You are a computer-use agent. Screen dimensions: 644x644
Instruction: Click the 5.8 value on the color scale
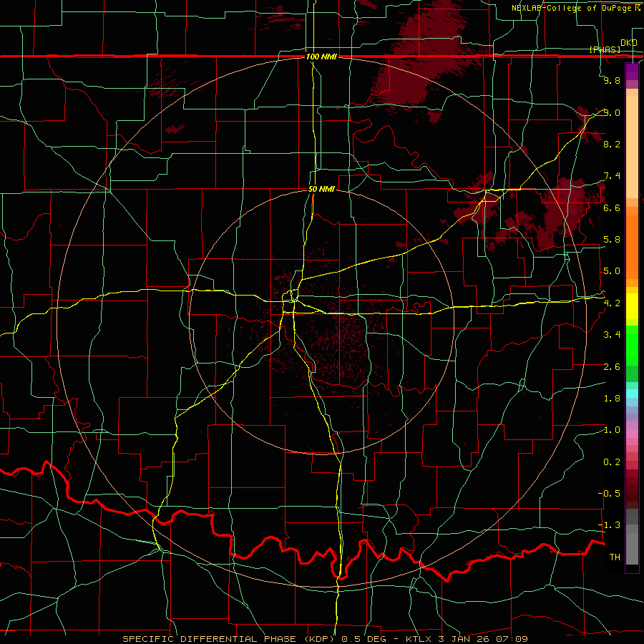click(612, 240)
